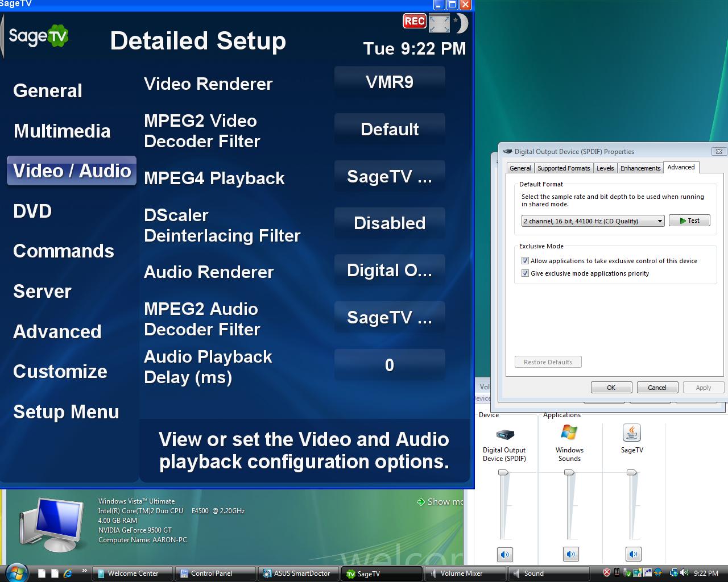Click the blue globe tray icon
This screenshot has height=582, width=728.
click(658, 573)
